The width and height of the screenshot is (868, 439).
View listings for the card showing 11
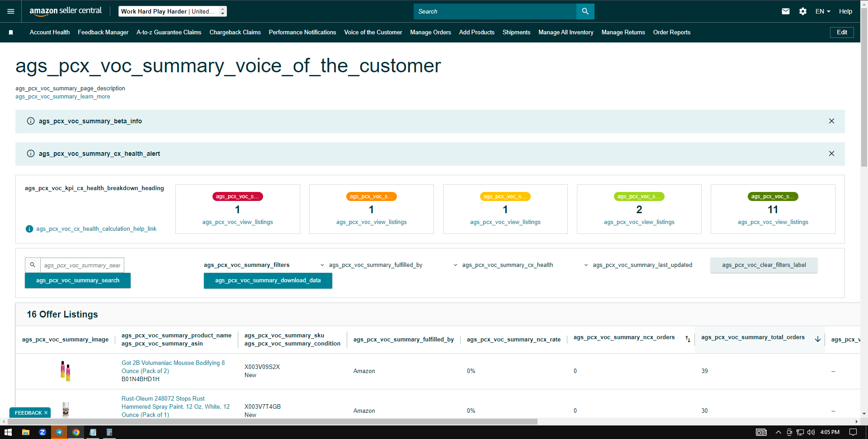(773, 222)
